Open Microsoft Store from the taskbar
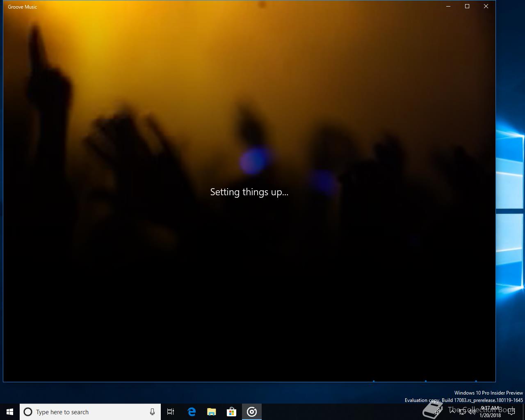This screenshot has height=420, width=525. [231, 412]
